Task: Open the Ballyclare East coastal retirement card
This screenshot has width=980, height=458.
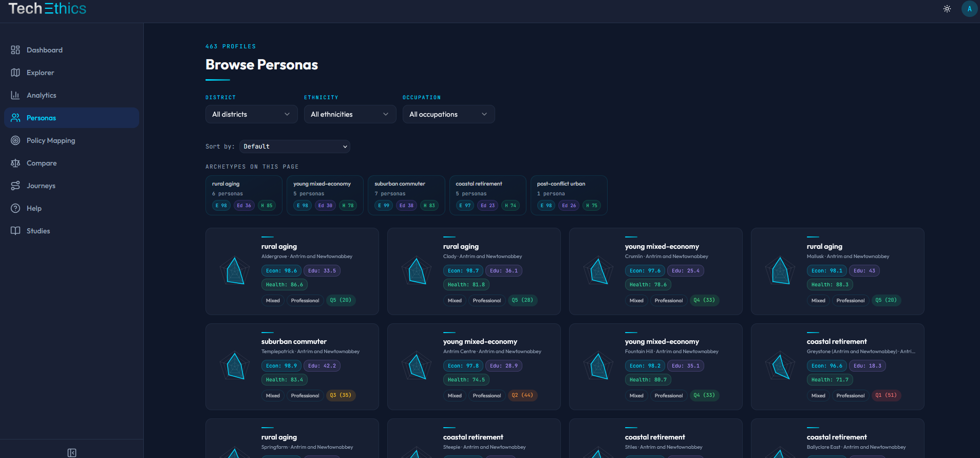Action: (x=838, y=438)
